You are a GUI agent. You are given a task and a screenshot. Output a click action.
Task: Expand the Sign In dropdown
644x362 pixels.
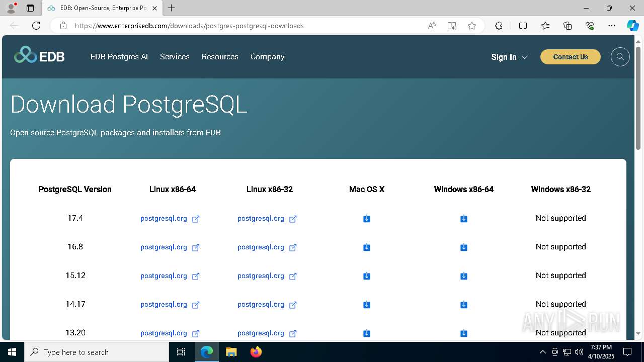click(x=509, y=57)
